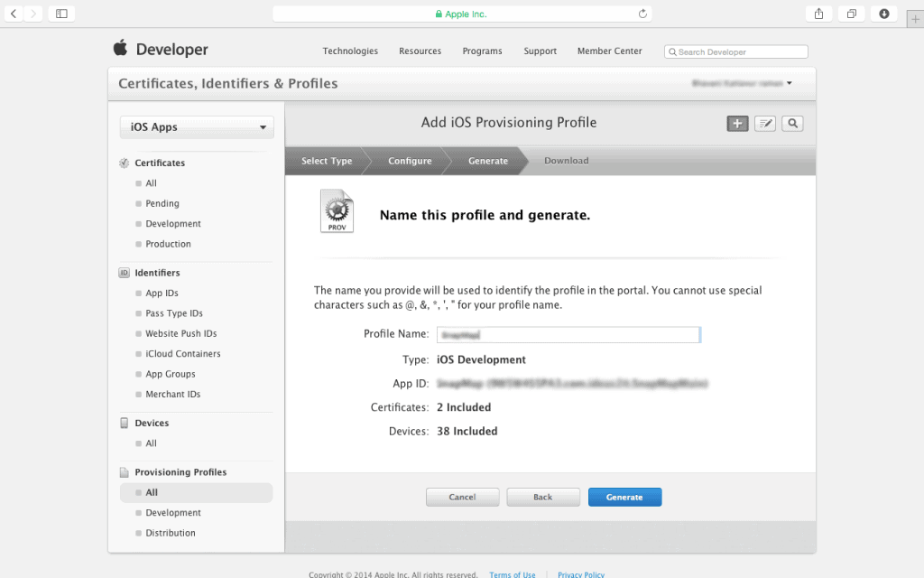Reload the page with refresh icon
The height and width of the screenshot is (578, 924).
(642, 14)
